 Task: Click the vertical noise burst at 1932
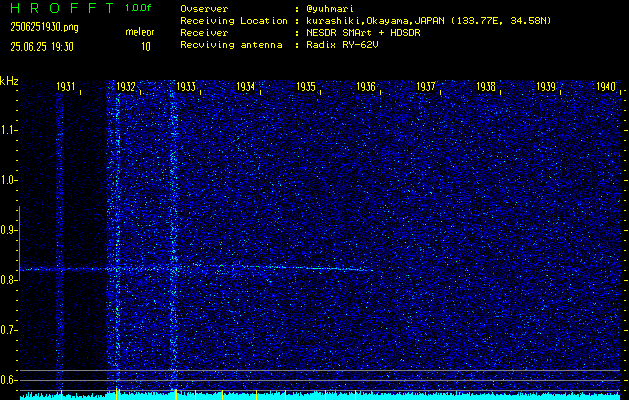118,235
